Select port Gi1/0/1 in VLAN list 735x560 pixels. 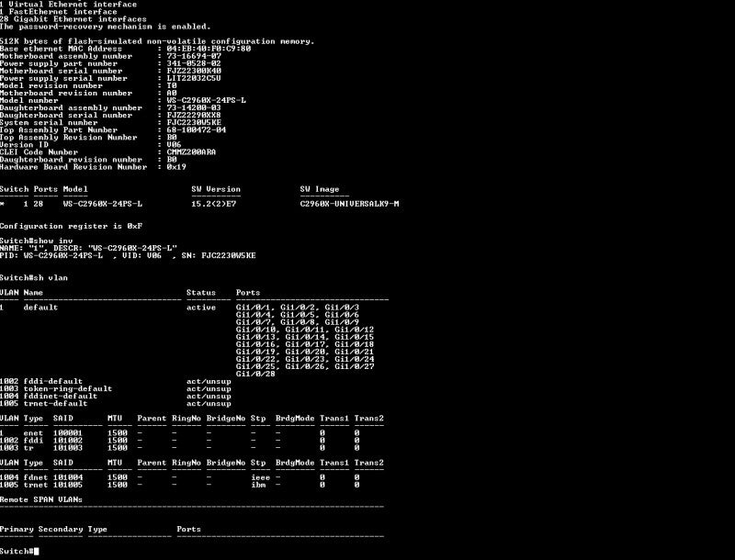click(x=254, y=308)
